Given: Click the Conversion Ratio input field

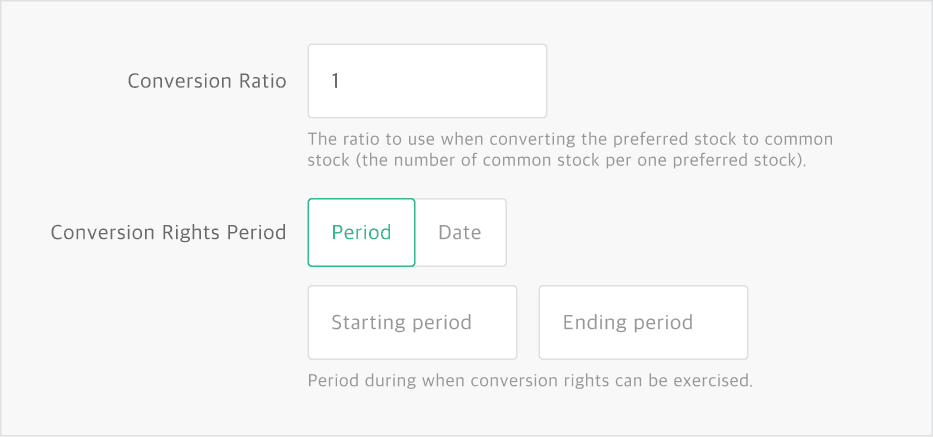Looking at the screenshot, I should tap(427, 81).
